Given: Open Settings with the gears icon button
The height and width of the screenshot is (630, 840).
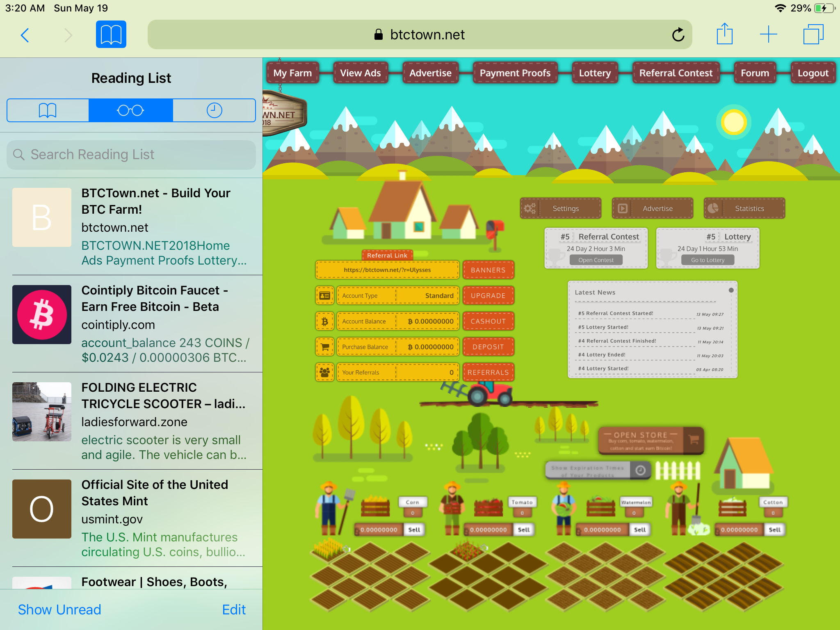Looking at the screenshot, I should (x=561, y=208).
